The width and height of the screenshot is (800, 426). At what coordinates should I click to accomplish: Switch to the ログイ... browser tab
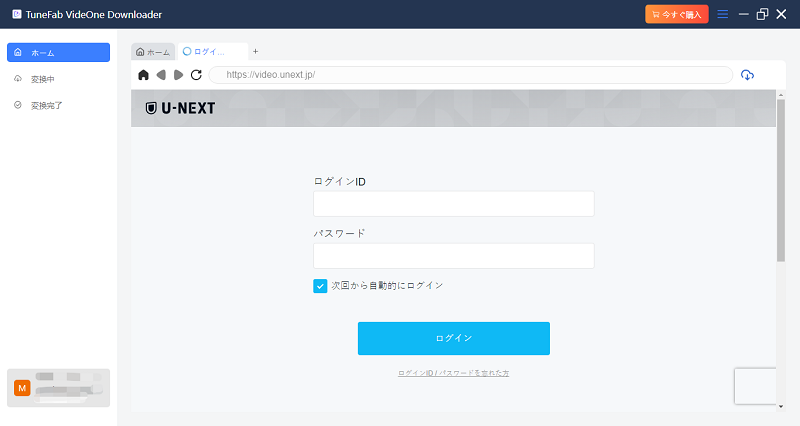coord(212,52)
